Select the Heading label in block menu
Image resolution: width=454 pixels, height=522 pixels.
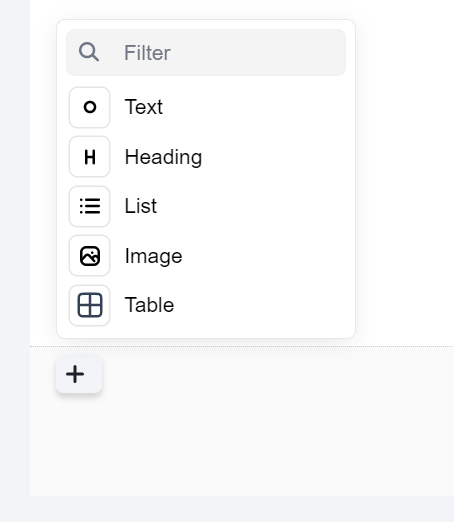click(x=163, y=157)
